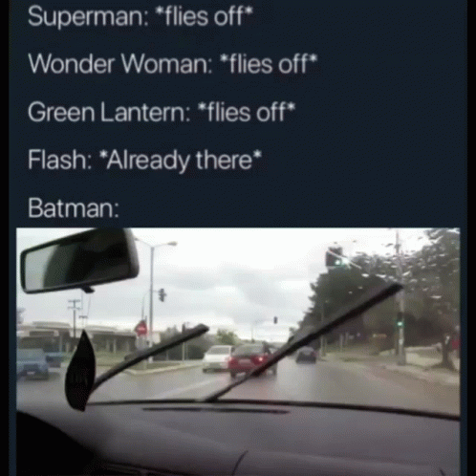The height and width of the screenshot is (476, 476).
Task: Click the red stop sign on left
Action: [141, 329]
